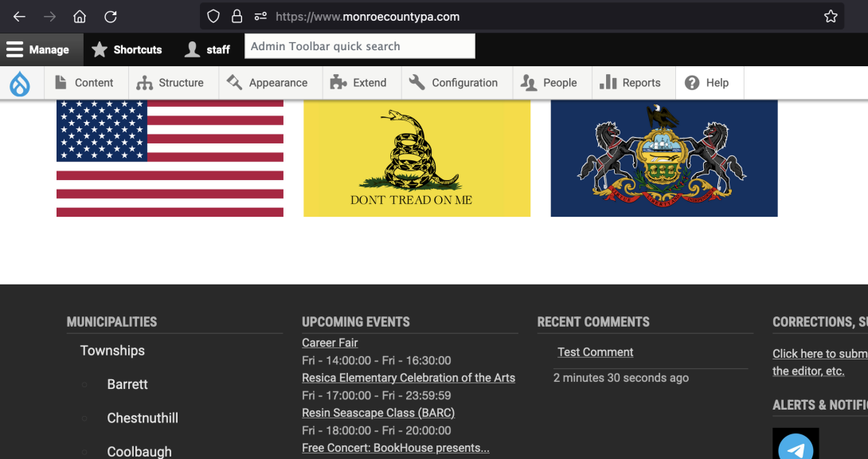
Task: Click the browser forward arrow
Action: tap(50, 17)
